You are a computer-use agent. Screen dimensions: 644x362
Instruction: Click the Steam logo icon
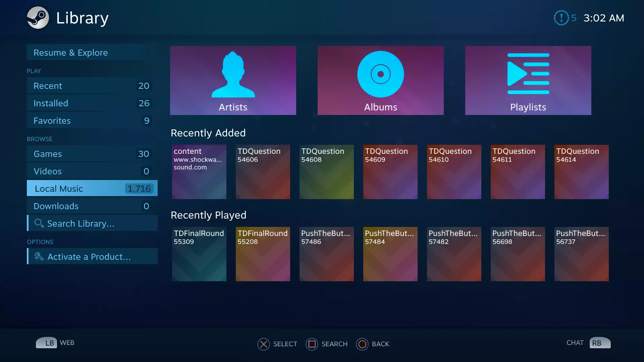click(38, 18)
